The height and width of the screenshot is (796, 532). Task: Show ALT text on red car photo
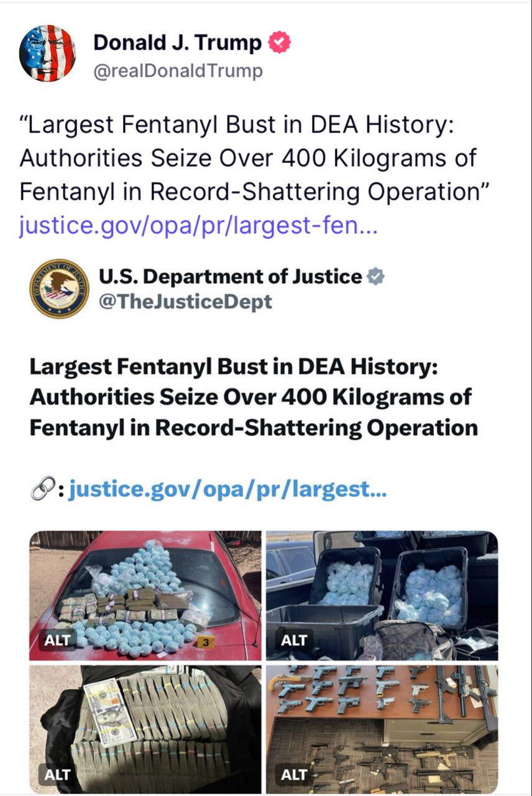coord(56,640)
